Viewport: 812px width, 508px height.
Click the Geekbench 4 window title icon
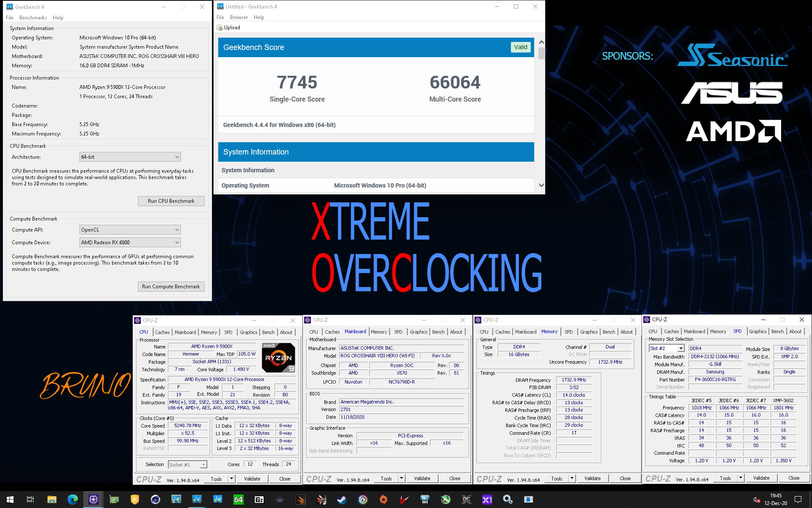(9, 7)
